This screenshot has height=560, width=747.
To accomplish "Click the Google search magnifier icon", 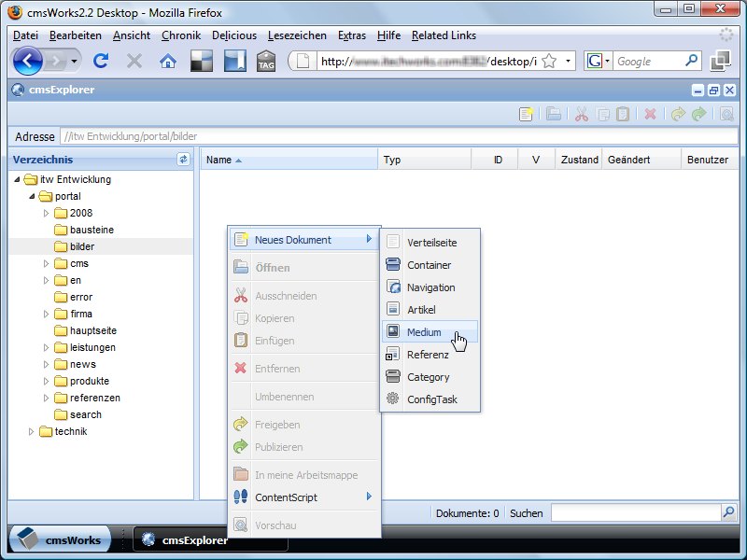I will click(x=691, y=61).
